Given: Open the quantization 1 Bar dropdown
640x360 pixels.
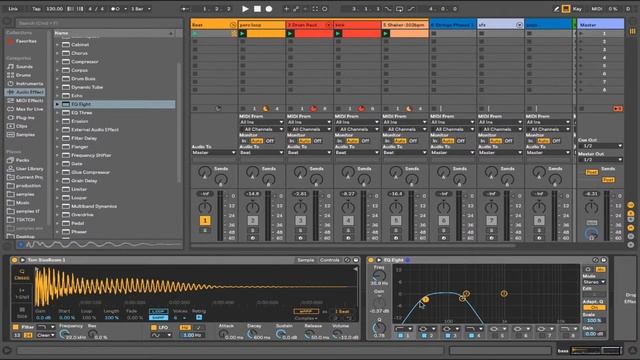Looking at the screenshot, I should click(141, 9).
